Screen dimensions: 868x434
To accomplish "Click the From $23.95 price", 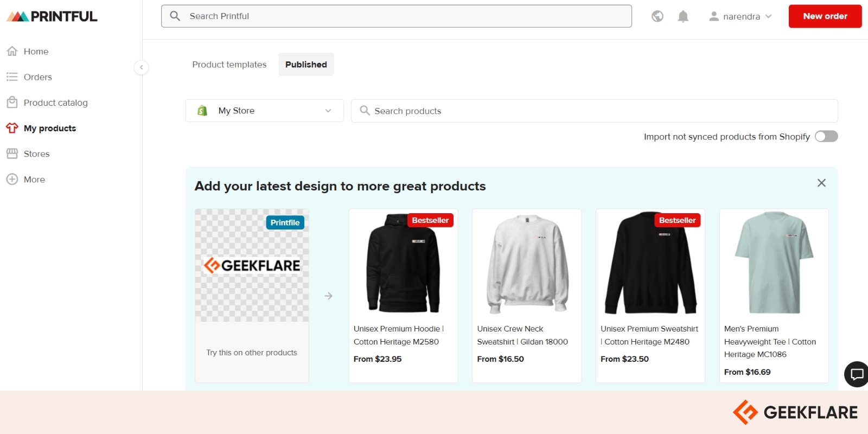I will pyautogui.click(x=378, y=359).
